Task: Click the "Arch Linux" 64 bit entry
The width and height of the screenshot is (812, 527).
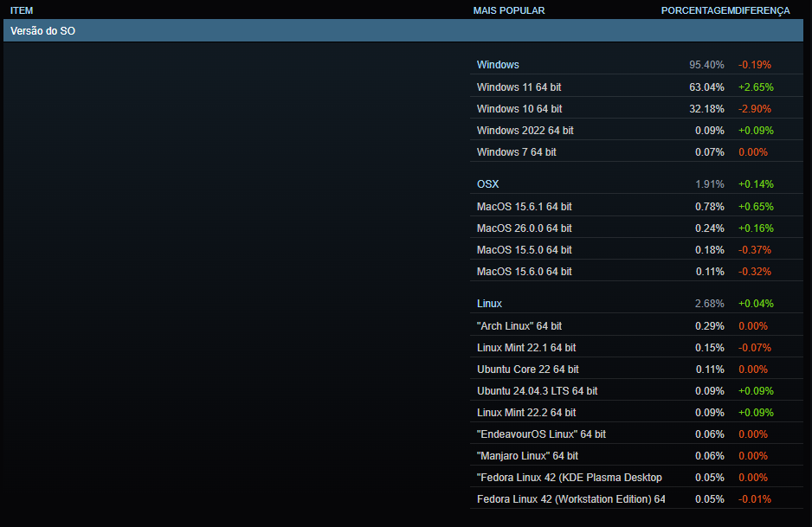Action: pos(519,326)
